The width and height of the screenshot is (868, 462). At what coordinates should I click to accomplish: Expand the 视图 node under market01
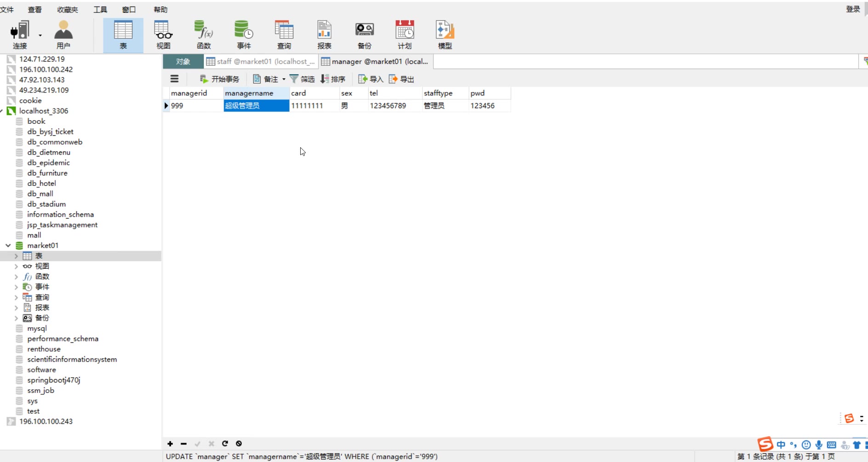point(16,266)
